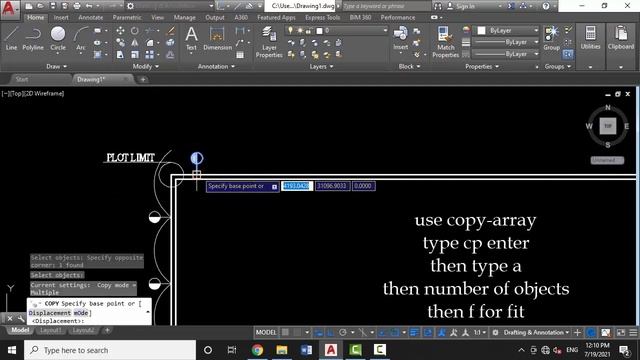The width and height of the screenshot is (640, 360).
Task: Click the ViewCube TOP face
Action: pos(607,126)
